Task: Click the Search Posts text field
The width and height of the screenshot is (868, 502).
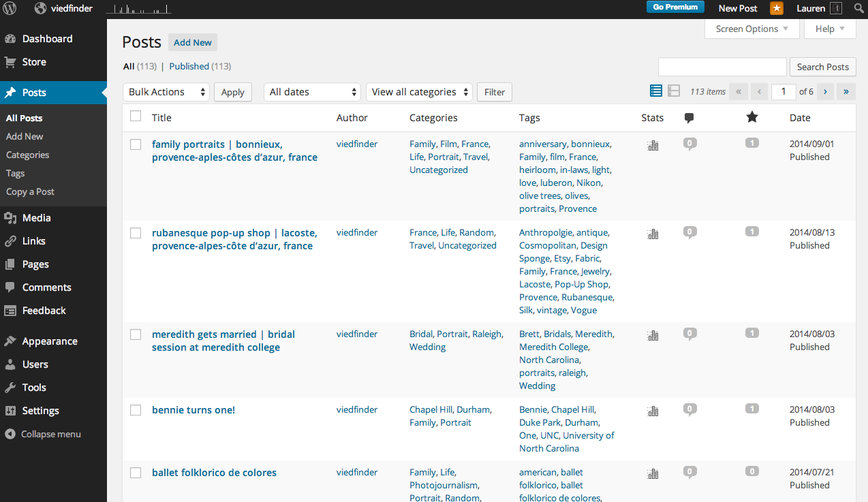Action: pos(722,67)
